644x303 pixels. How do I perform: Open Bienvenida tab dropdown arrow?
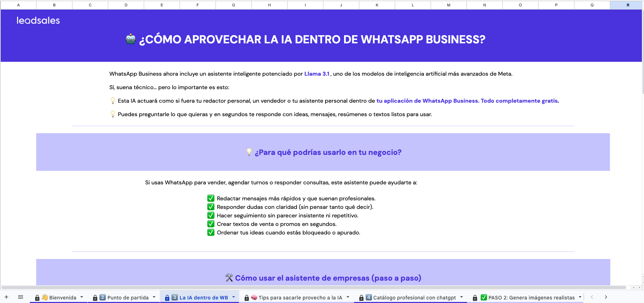(82, 297)
